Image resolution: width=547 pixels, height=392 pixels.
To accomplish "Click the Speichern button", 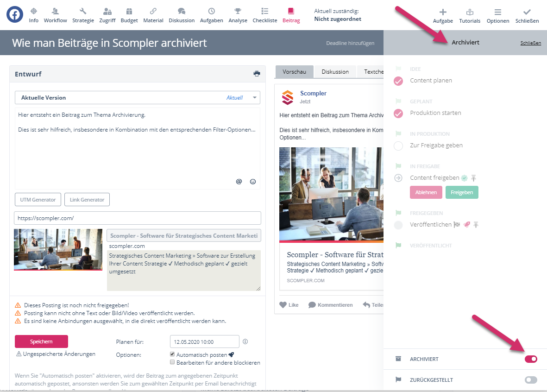I will coord(41,341).
